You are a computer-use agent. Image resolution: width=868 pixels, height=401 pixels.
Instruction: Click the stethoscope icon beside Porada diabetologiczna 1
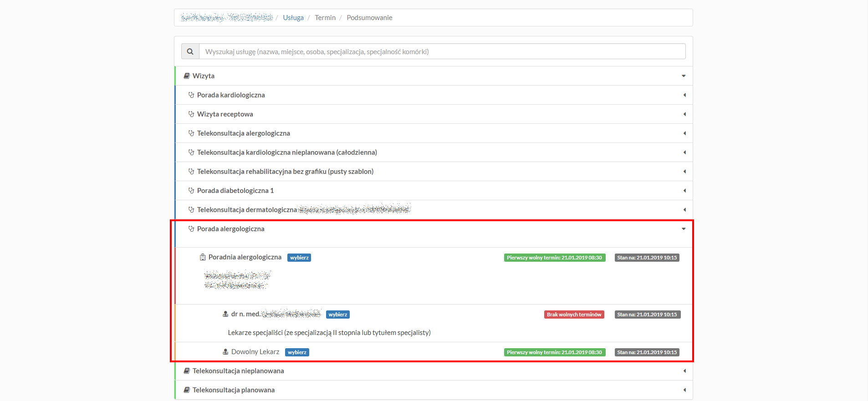click(191, 191)
